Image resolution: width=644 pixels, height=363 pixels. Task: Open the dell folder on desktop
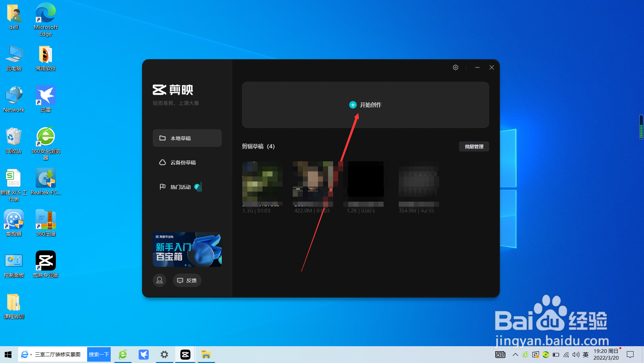pos(14,17)
